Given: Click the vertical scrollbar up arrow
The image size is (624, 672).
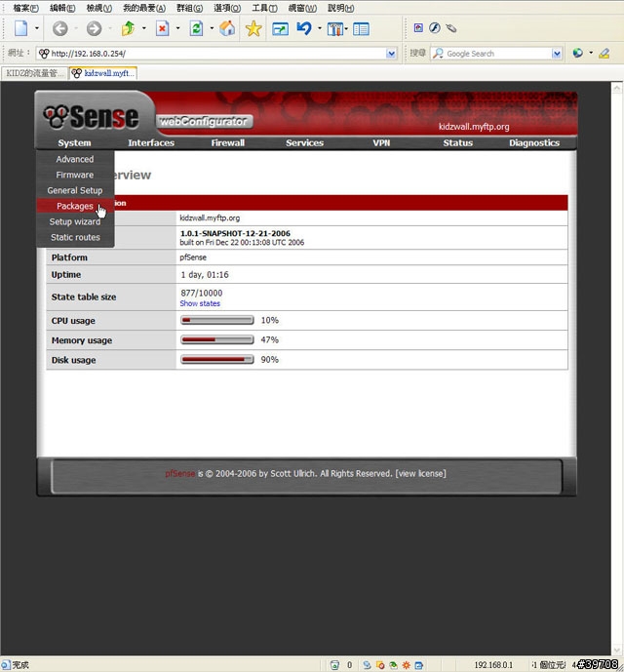Looking at the screenshot, I should click(617, 89).
